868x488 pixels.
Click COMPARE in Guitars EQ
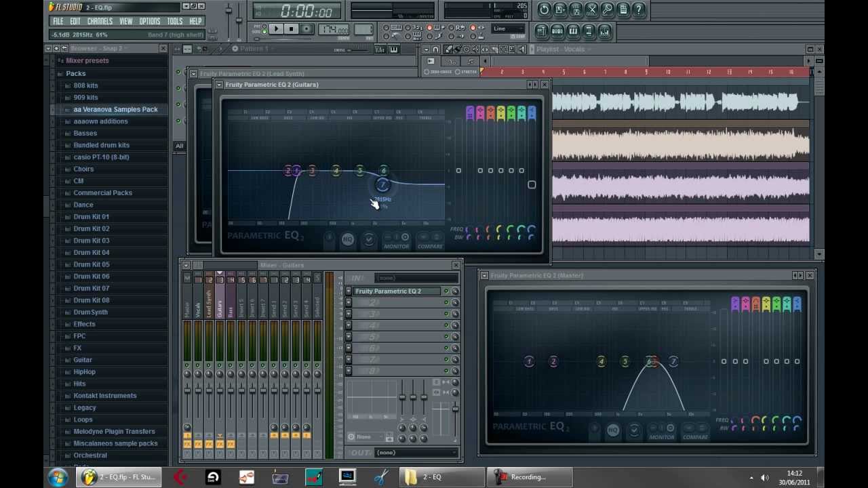(430, 247)
